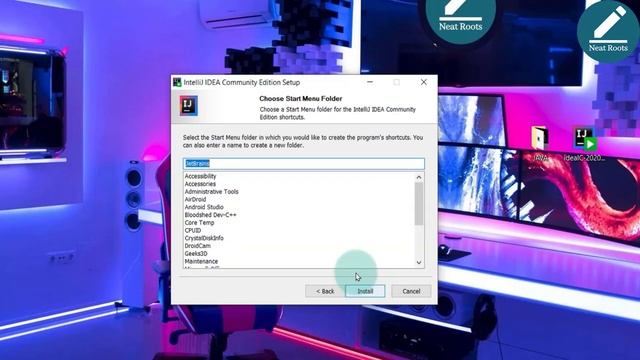Go back with the Back button
The width and height of the screenshot is (640, 360).
point(325,291)
